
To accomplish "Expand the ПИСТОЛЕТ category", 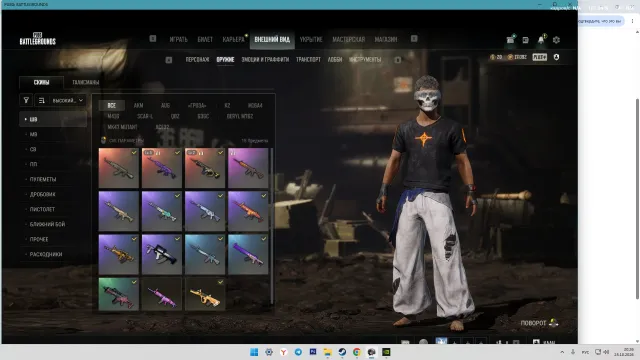I will tap(53, 209).
